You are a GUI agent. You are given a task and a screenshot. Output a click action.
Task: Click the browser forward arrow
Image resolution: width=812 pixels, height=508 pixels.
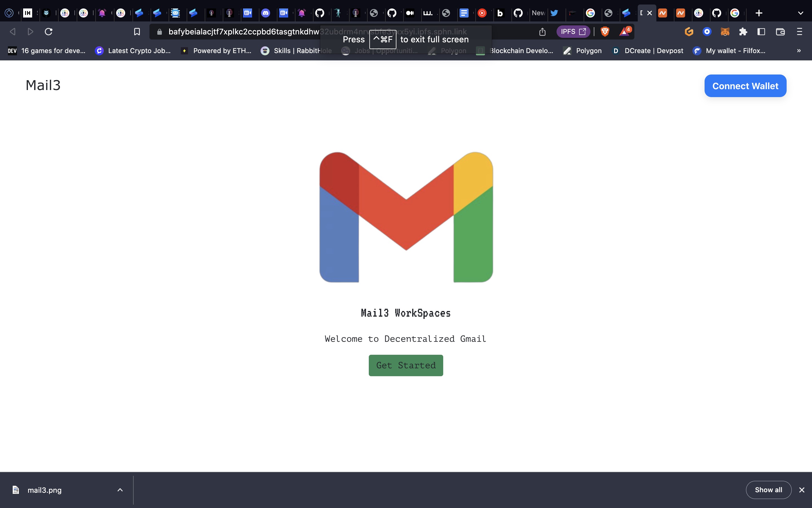coord(30,32)
